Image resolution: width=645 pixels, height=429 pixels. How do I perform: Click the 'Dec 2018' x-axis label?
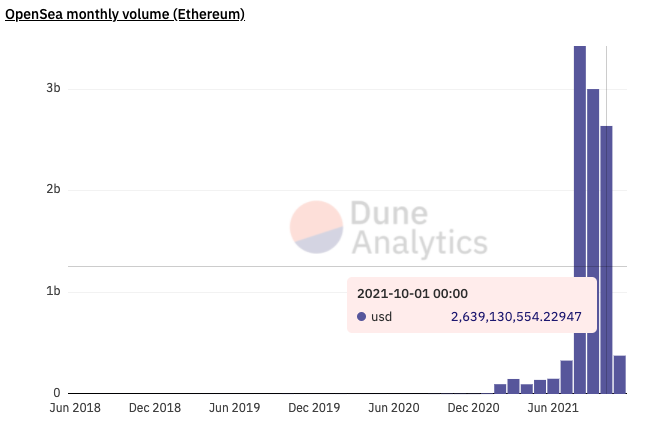click(155, 408)
